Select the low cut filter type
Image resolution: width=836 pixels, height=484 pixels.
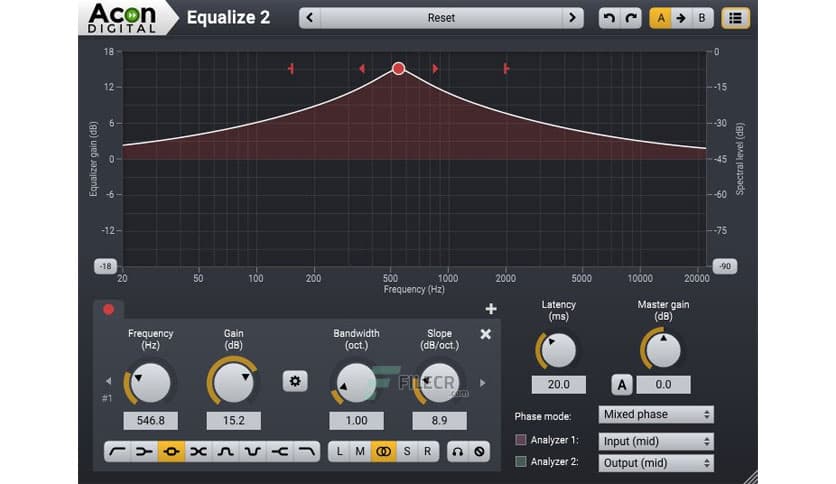[117, 451]
